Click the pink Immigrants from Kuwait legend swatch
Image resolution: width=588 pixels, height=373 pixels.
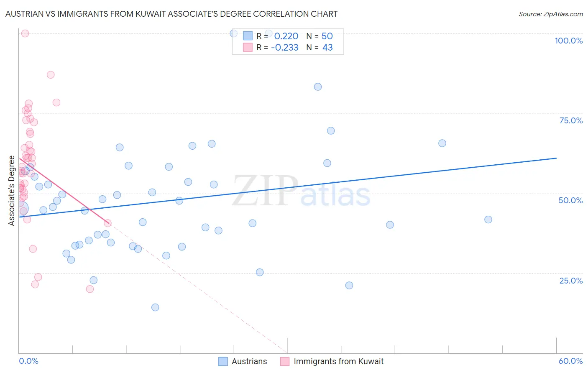(x=285, y=361)
